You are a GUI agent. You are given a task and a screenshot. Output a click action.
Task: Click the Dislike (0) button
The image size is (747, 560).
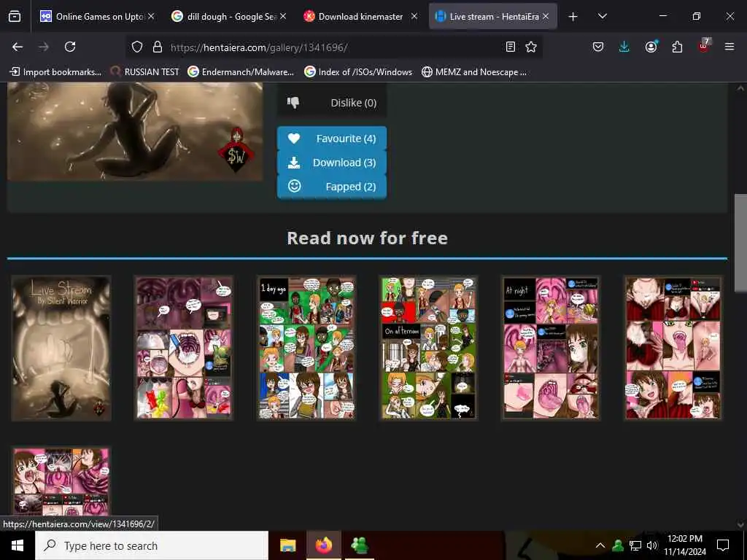(x=332, y=102)
